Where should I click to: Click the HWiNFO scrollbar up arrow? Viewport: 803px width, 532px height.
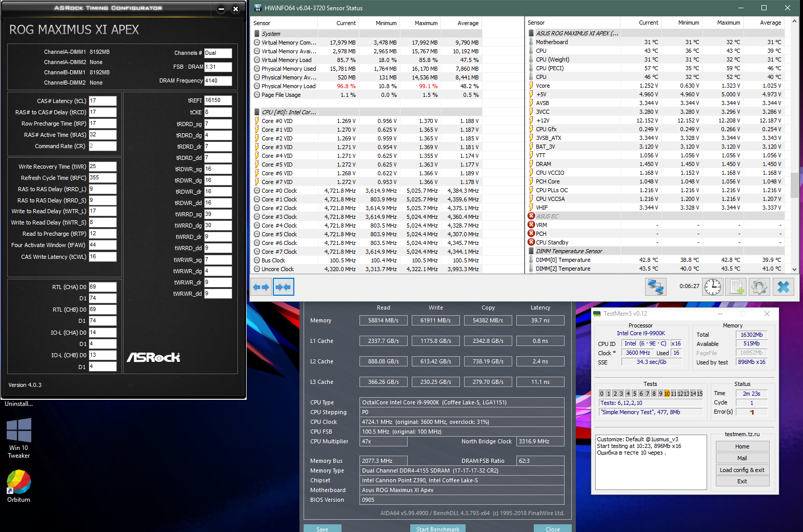794,22
